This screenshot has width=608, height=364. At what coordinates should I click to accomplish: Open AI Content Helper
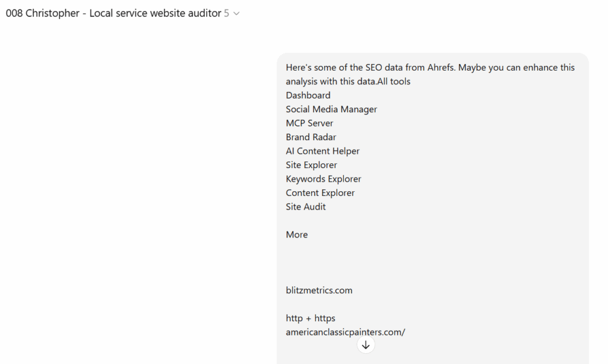coord(322,151)
